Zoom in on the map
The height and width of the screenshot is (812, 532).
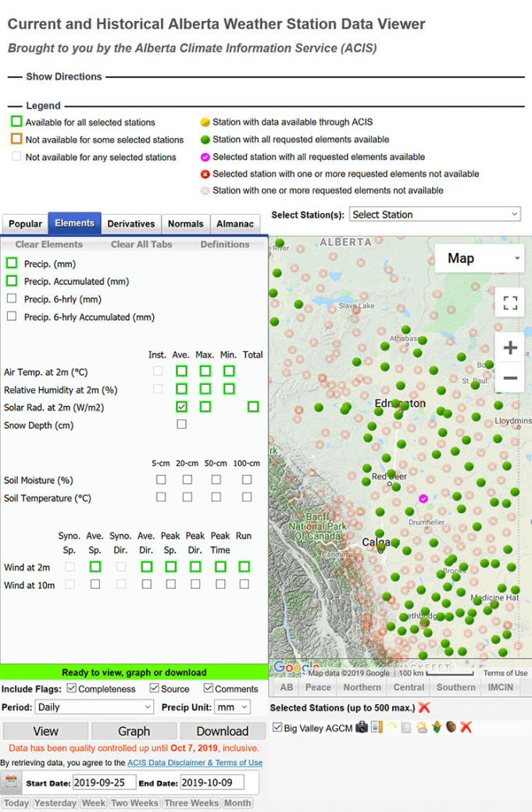[510, 347]
